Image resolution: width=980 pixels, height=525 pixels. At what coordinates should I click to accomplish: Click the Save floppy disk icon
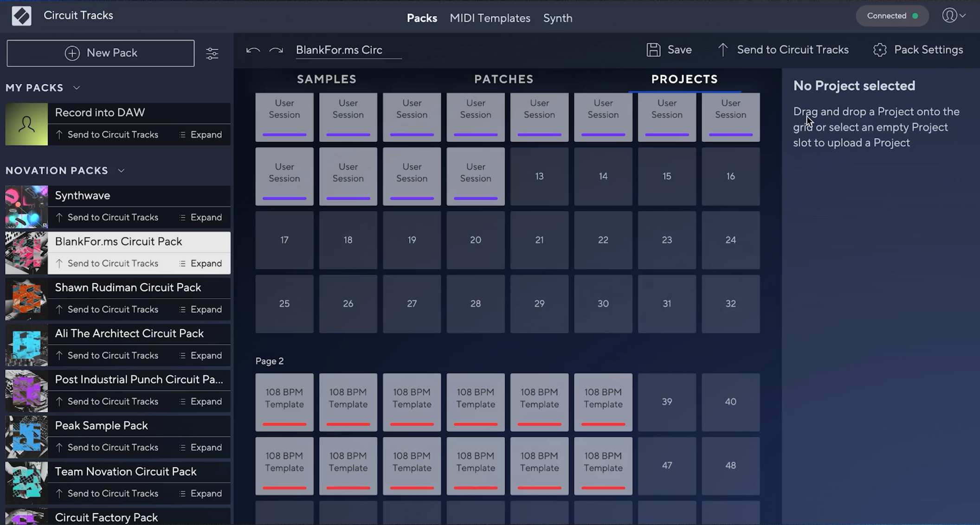pyautogui.click(x=653, y=50)
